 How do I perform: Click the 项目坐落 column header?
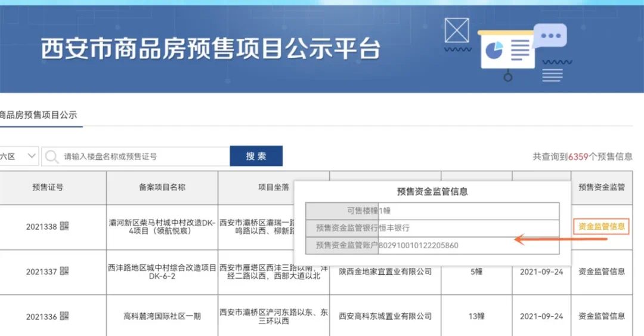tap(274, 187)
